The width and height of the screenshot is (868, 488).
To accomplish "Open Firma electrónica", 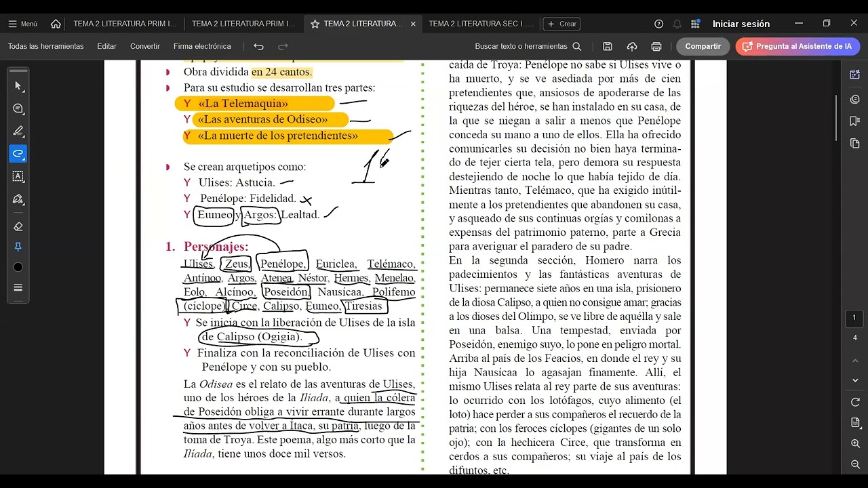I will 202,46.
